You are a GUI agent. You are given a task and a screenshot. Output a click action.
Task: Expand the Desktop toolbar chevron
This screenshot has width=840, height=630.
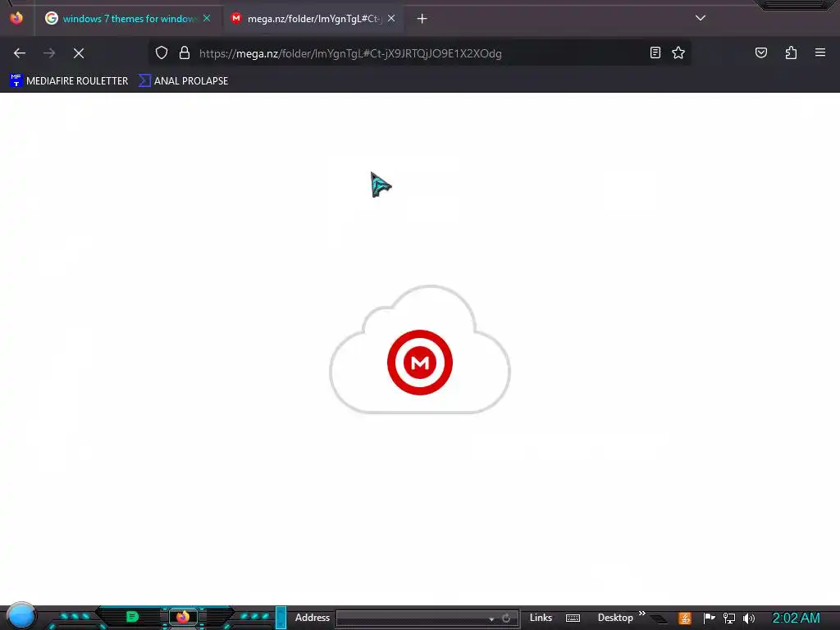point(641,614)
